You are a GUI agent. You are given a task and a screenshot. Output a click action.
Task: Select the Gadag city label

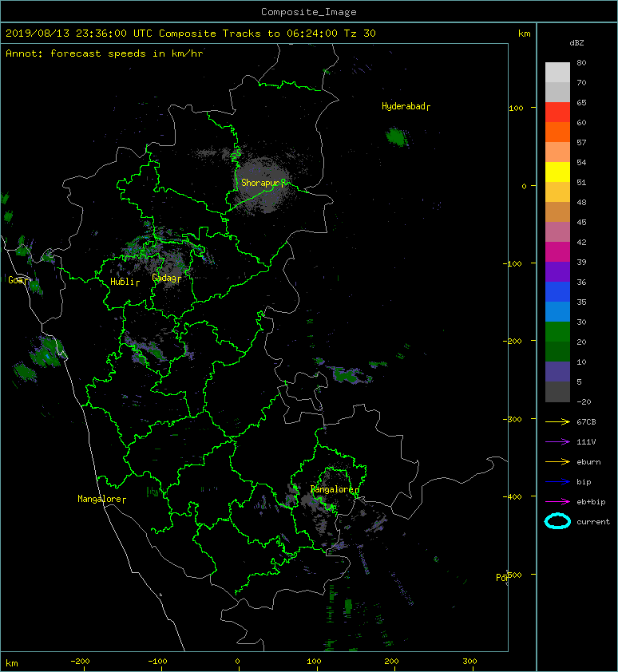tap(166, 279)
